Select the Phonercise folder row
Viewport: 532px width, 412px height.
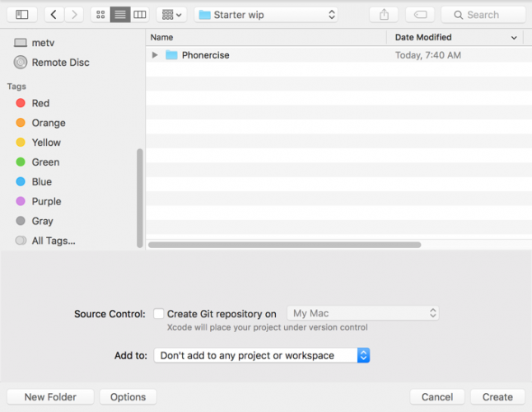click(x=338, y=55)
